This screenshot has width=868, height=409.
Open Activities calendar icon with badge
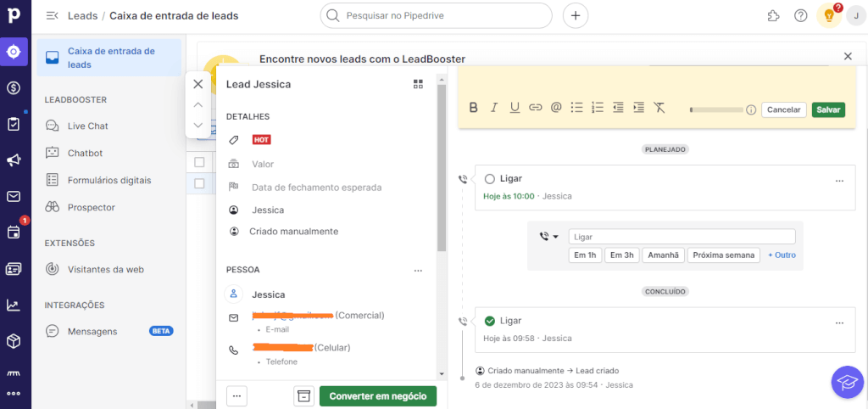click(x=14, y=232)
